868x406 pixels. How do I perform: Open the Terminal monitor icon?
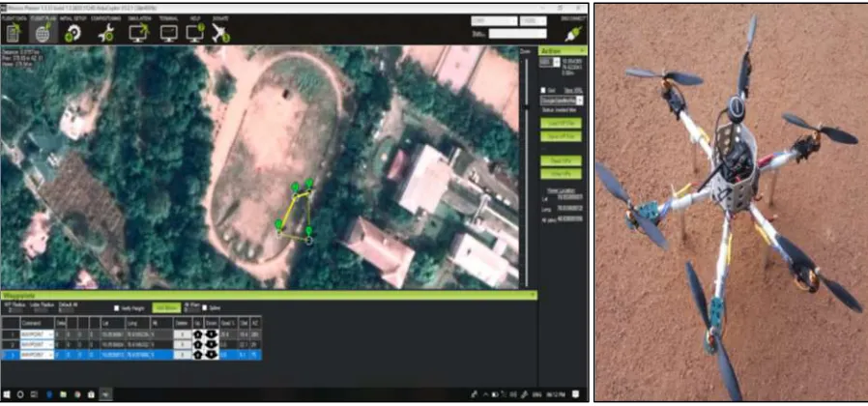point(168,34)
